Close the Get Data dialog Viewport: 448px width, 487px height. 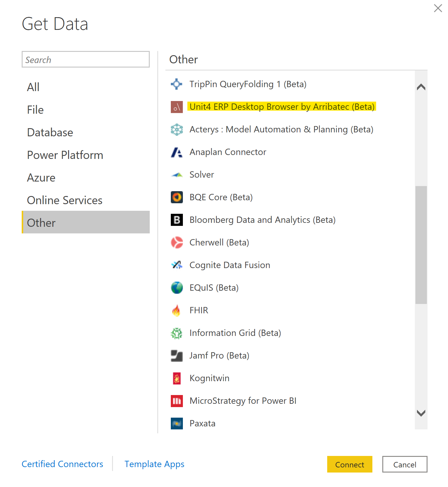(438, 8)
